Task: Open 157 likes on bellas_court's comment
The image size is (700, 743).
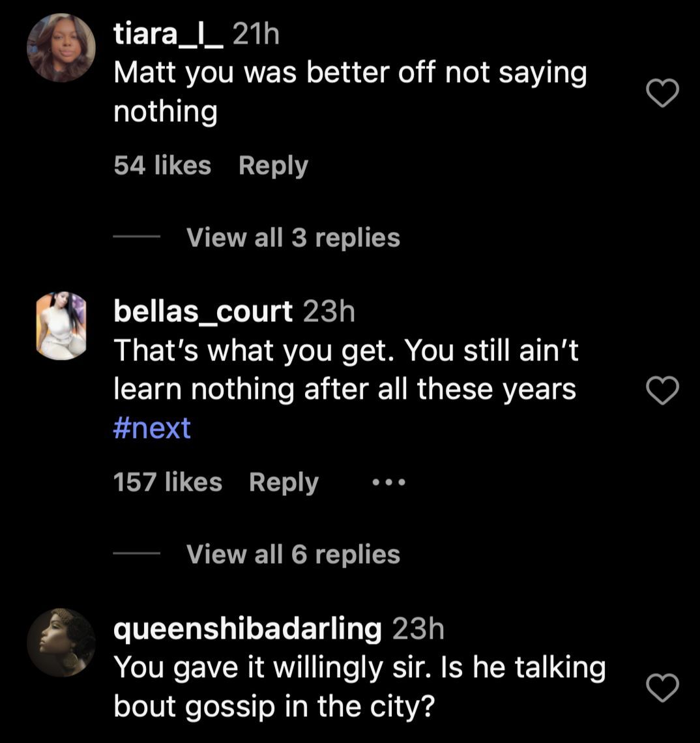Action: coord(168,481)
